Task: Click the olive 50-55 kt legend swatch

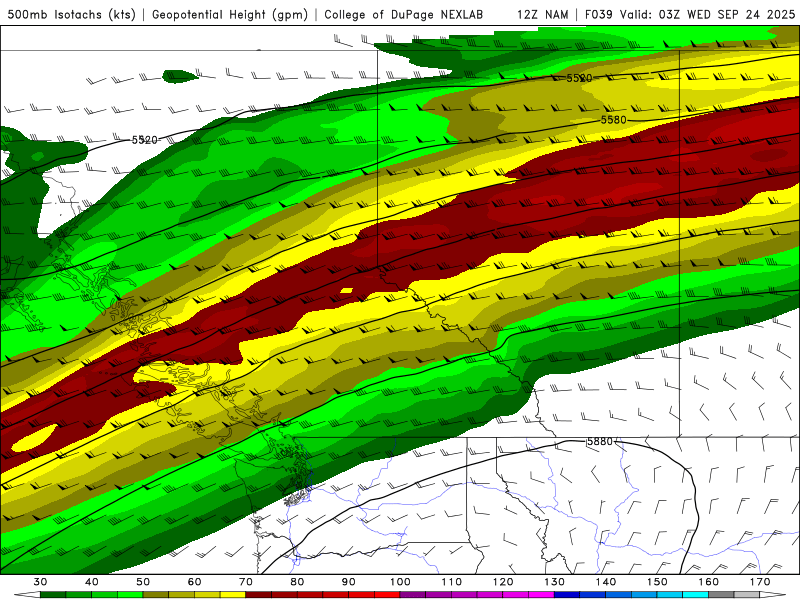Action: pyautogui.click(x=156, y=595)
